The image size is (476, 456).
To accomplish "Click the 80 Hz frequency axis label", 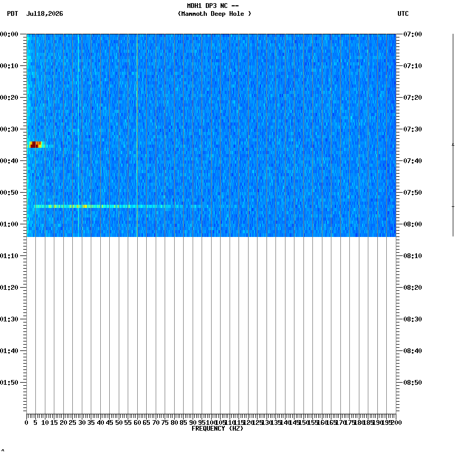I will [174, 422].
